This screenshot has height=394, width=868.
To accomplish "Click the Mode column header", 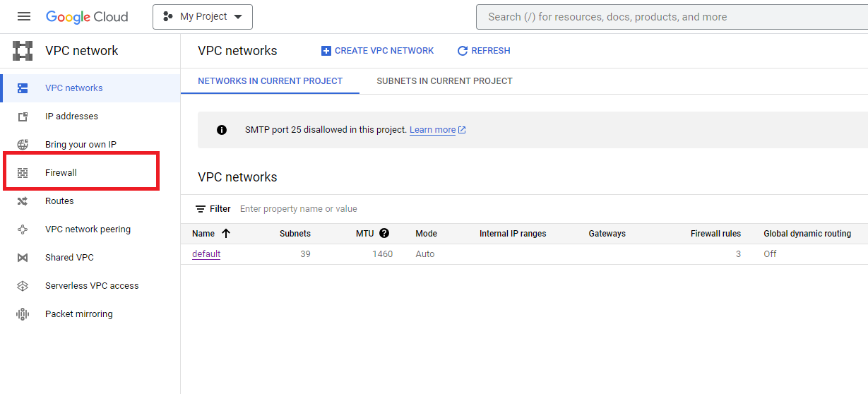I will tap(427, 234).
